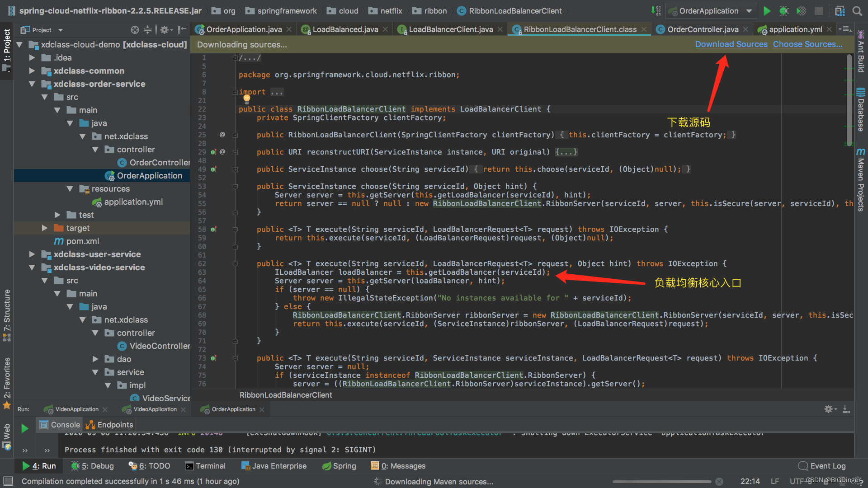868x488 pixels.
Task: Click the Maven sources download progress bar
Action: tap(662, 482)
